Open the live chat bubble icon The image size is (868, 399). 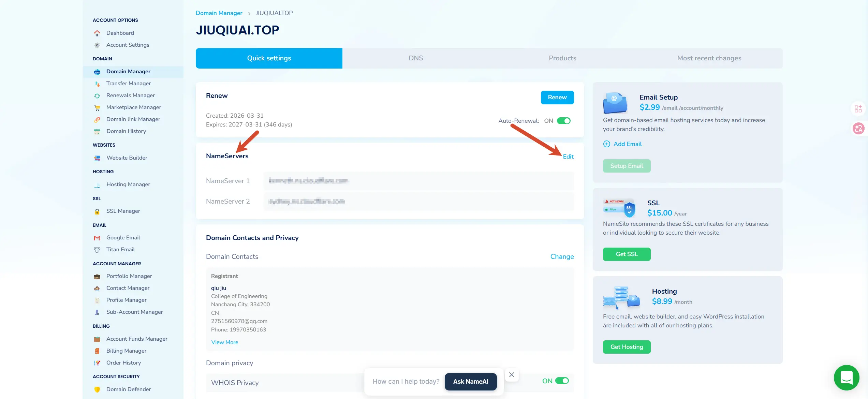click(847, 378)
